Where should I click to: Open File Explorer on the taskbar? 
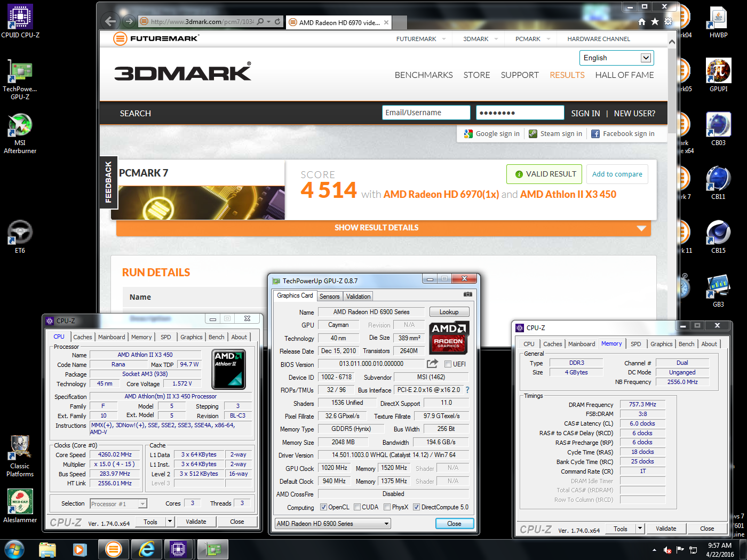47,549
